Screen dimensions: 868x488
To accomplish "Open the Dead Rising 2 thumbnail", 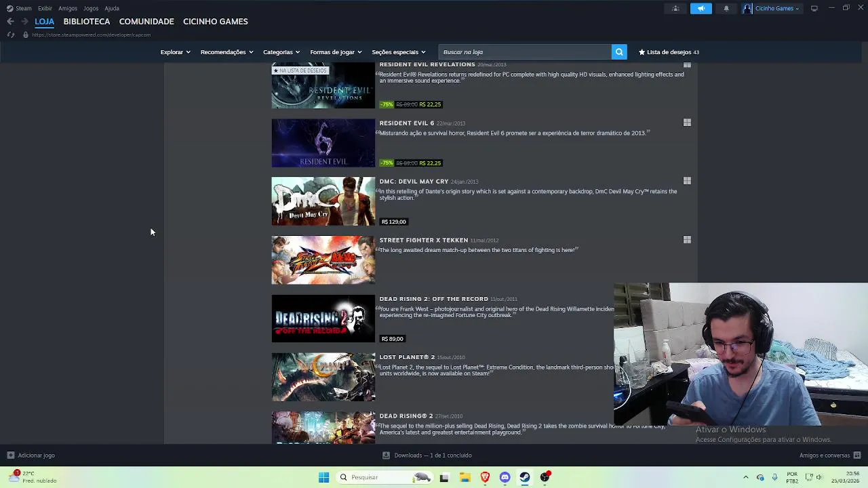I will (x=323, y=428).
